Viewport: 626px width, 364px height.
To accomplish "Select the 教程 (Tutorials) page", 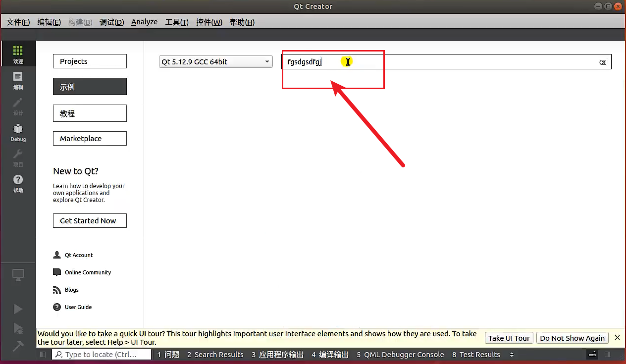I will point(90,113).
